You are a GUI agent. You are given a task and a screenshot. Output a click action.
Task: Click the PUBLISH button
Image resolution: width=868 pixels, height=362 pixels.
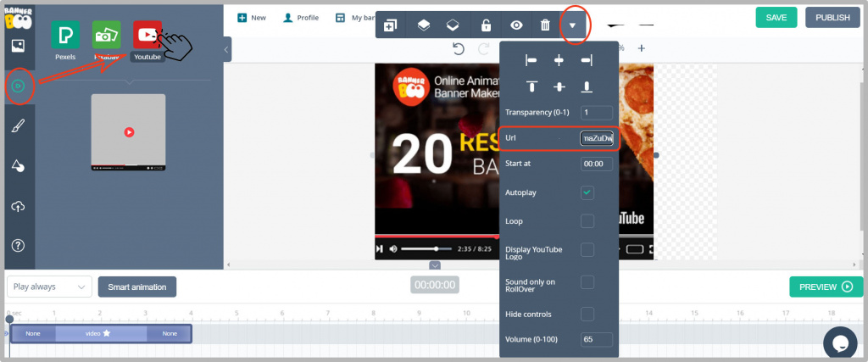click(832, 17)
